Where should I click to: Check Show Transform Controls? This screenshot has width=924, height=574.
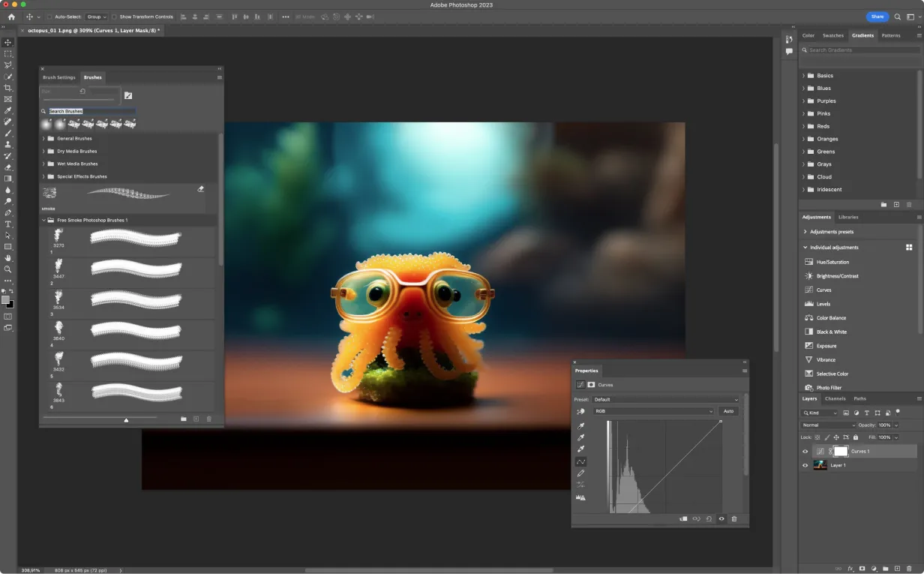[x=114, y=17]
